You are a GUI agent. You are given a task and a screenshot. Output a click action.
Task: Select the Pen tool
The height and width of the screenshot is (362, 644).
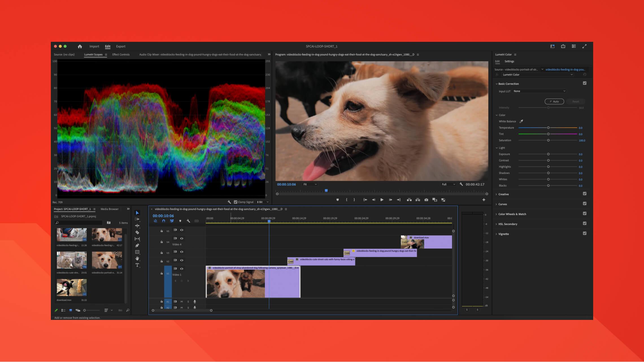tap(137, 245)
